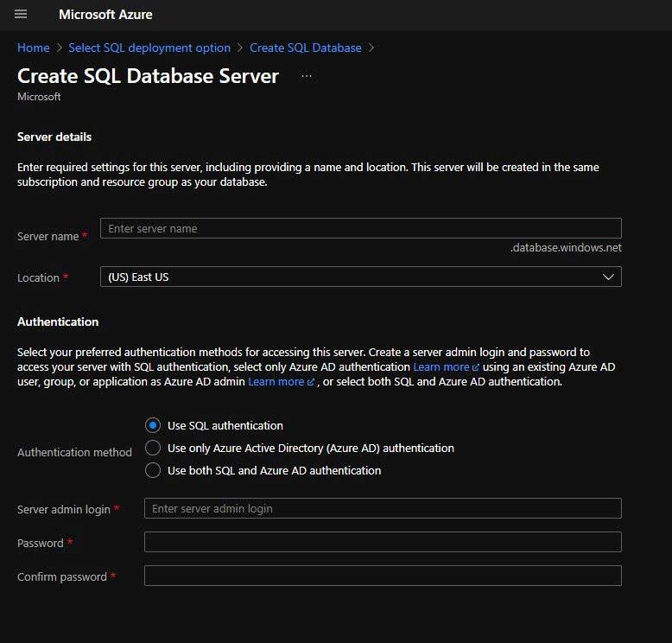Return to Create SQL Database breadcrumb
The height and width of the screenshot is (643, 672).
tap(306, 48)
